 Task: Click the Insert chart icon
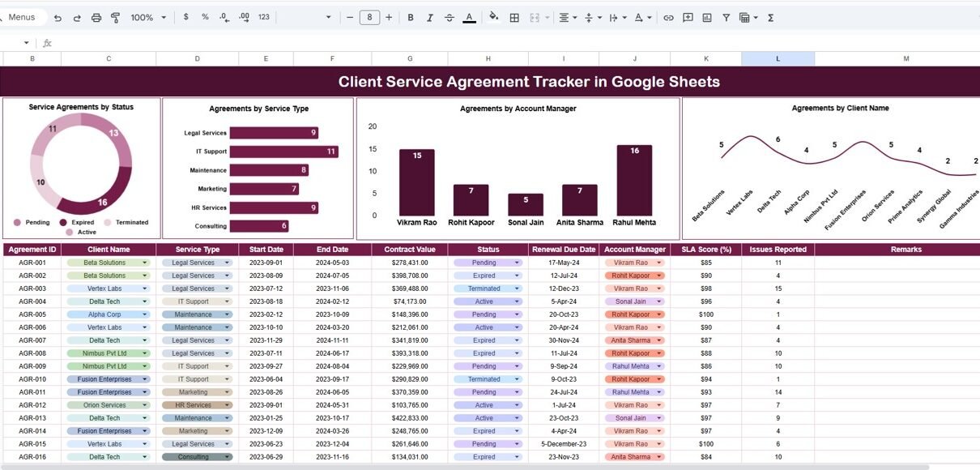pos(707,17)
